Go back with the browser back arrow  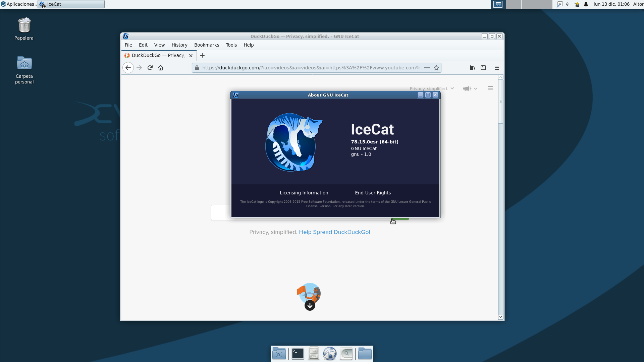click(128, 68)
